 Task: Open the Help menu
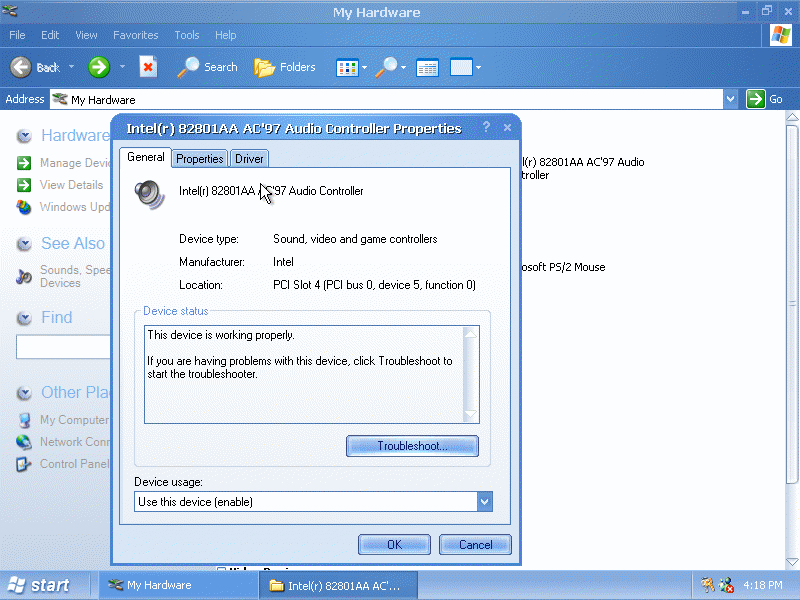pyautogui.click(x=226, y=35)
